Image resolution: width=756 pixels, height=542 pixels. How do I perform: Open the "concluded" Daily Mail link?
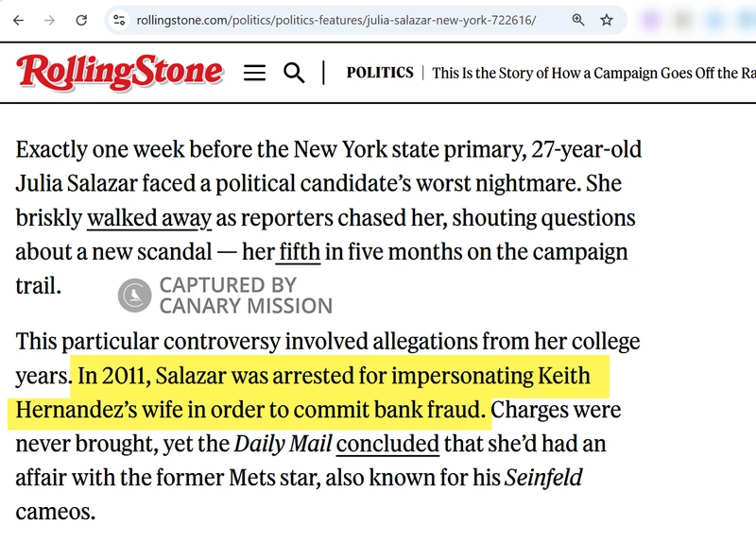tap(387, 444)
